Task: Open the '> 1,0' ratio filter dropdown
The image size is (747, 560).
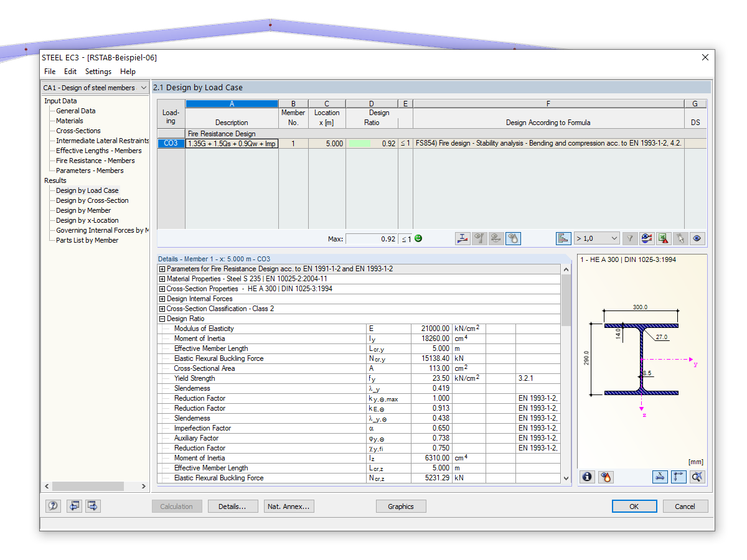Action: click(x=597, y=238)
